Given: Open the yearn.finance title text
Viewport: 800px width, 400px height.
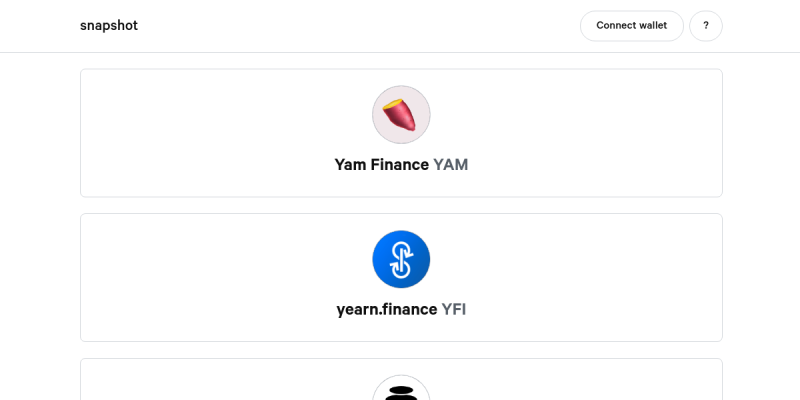Looking at the screenshot, I should (388, 310).
